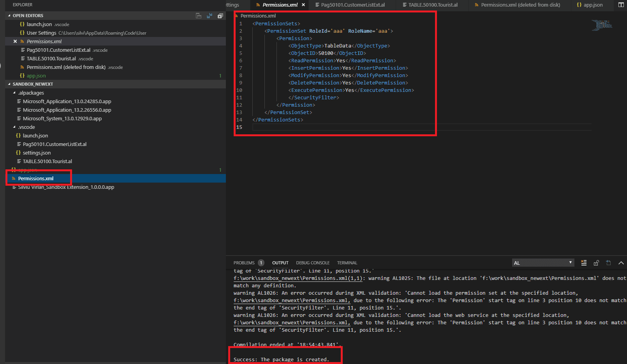Split the editor with the layout icon
The image size is (627, 364).
(x=621, y=5)
